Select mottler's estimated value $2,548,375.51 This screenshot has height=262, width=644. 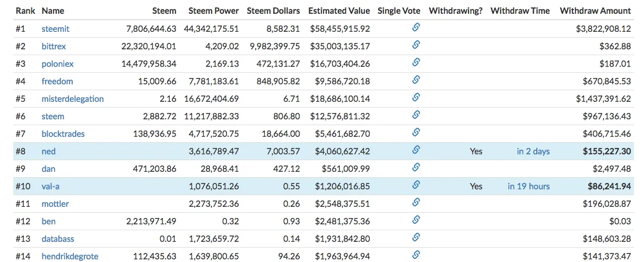(342, 204)
